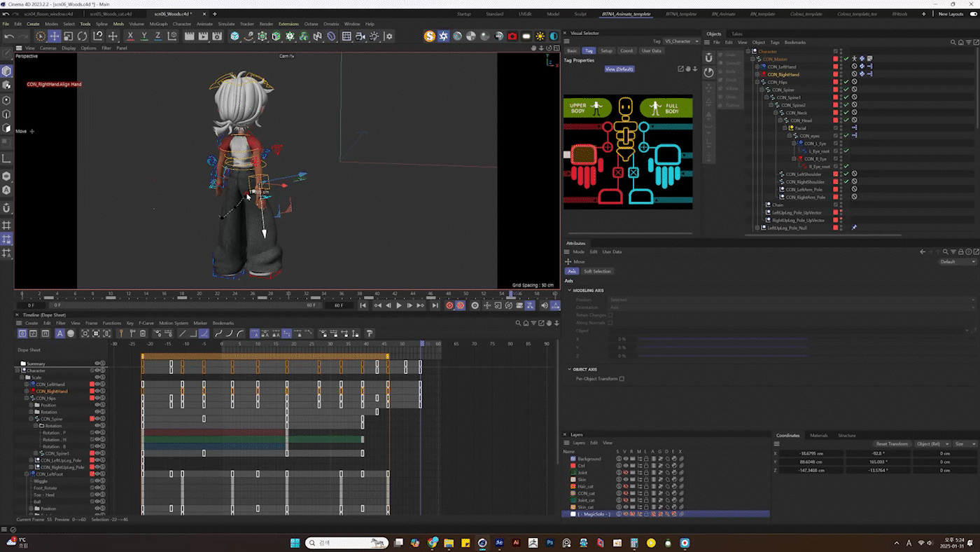980x552 pixels.
Task: Click the Record Active Objects button
Action: tap(450, 305)
